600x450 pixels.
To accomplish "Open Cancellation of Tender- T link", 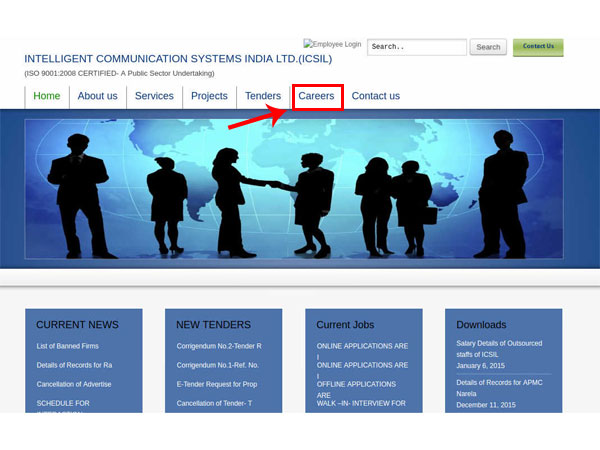I will (214, 403).
